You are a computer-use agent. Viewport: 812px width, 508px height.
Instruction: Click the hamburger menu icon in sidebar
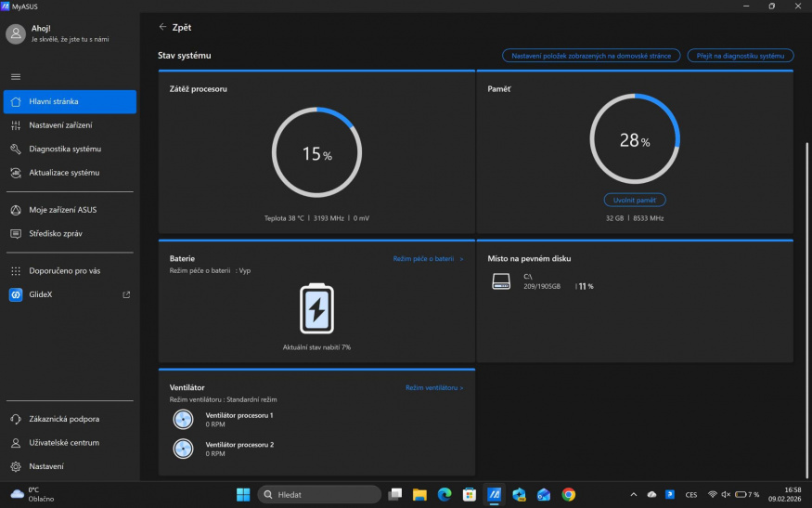coord(16,77)
